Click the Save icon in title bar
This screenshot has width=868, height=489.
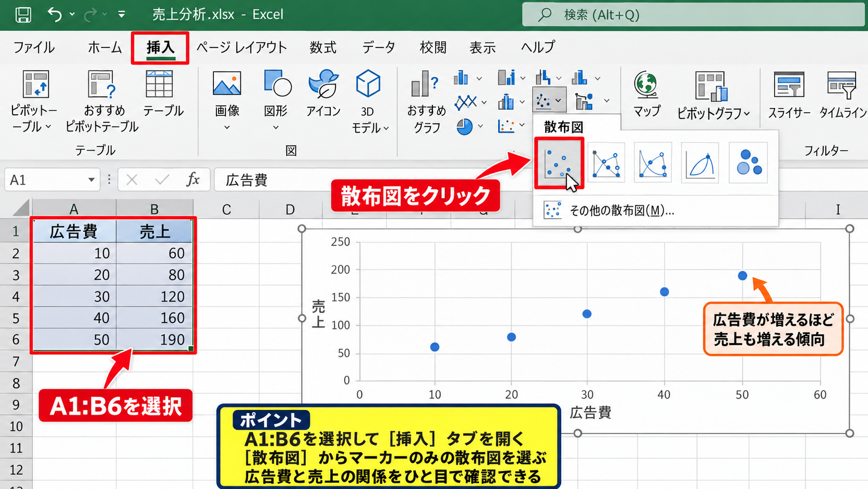(23, 15)
